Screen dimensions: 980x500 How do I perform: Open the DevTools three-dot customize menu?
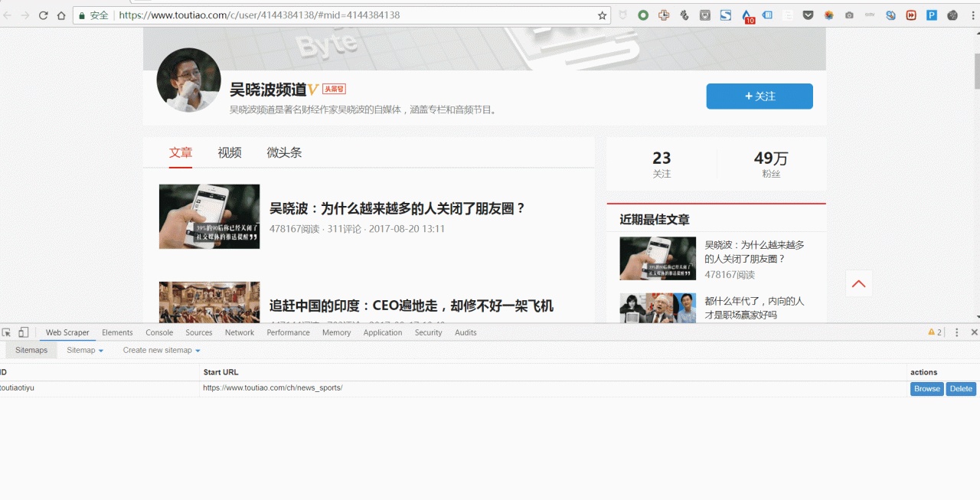pyautogui.click(x=957, y=332)
